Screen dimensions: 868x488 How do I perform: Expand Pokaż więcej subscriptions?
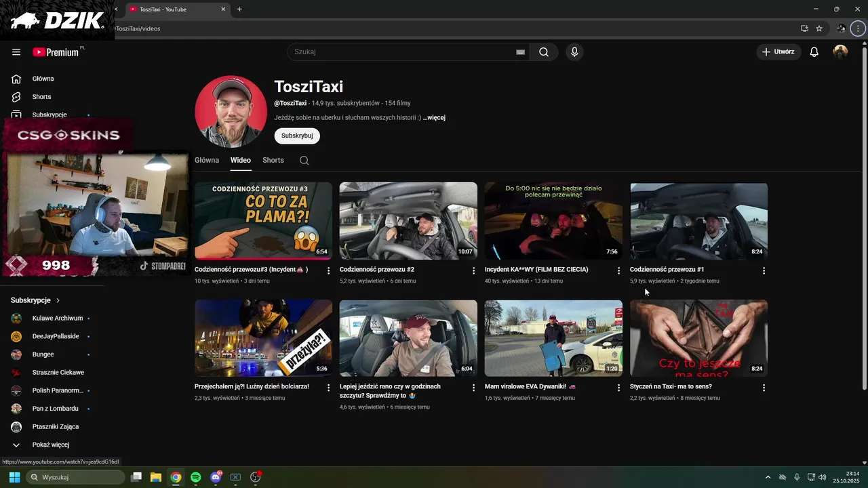click(51, 445)
